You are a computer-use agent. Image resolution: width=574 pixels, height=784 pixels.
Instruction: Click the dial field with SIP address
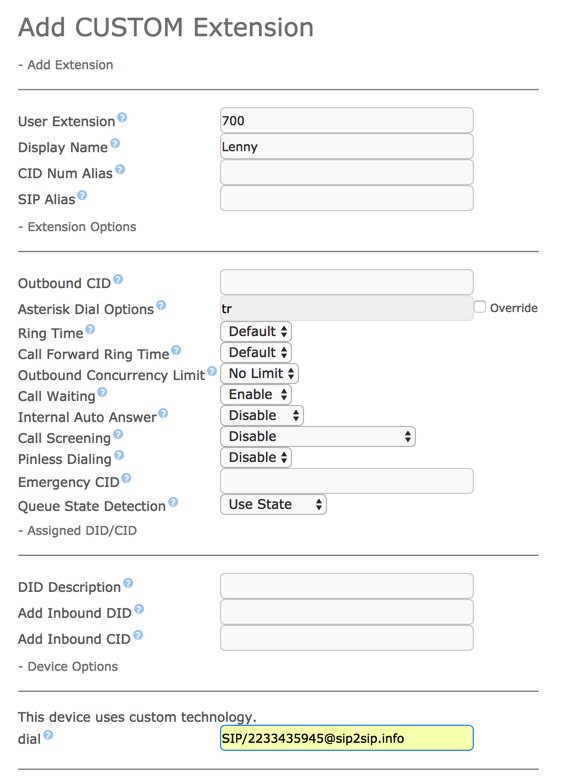(346, 738)
